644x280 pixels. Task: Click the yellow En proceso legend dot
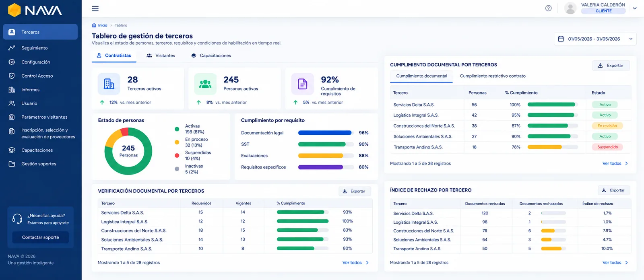(x=177, y=142)
